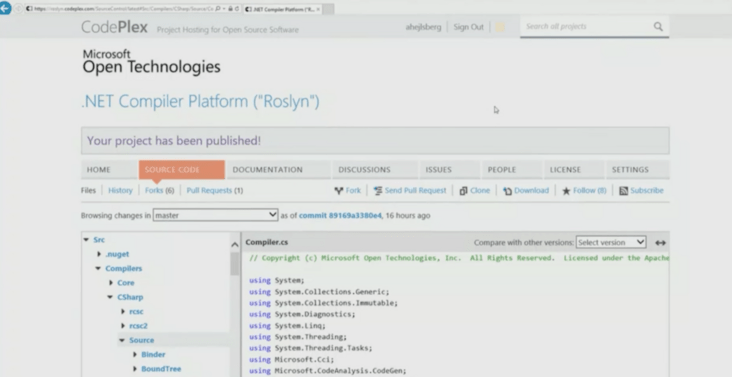Open the SETTINGS tab
Image resolution: width=732 pixels, height=377 pixels.
click(637, 170)
